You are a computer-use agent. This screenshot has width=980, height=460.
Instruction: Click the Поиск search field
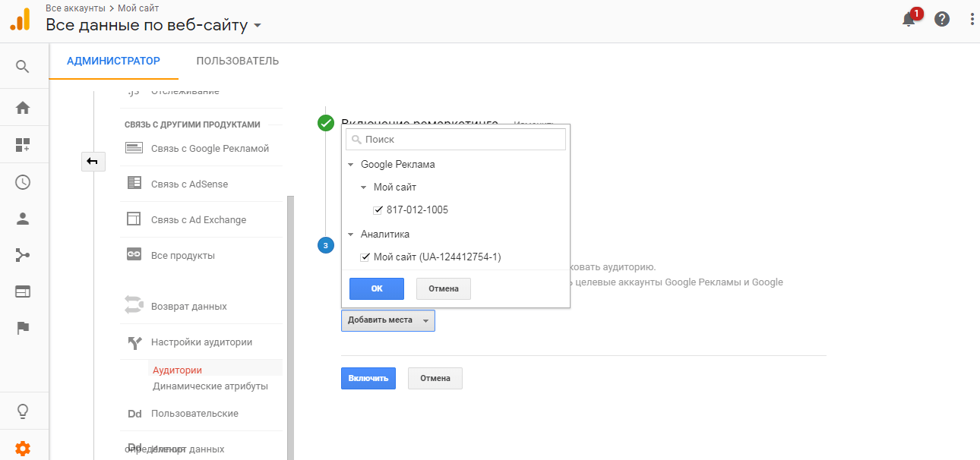pyautogui.click(x=456, y=140)
